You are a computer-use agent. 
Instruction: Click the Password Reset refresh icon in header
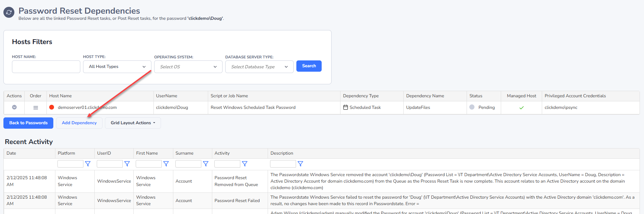coord(9,13)
